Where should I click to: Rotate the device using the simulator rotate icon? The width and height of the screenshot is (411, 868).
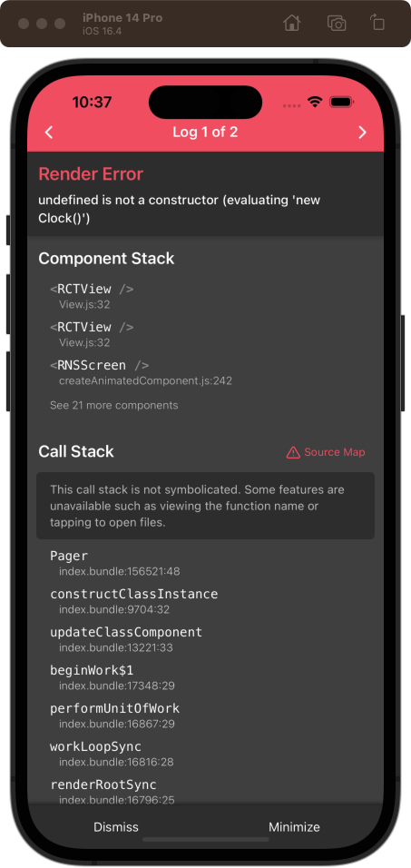click(x=377, y=23)
